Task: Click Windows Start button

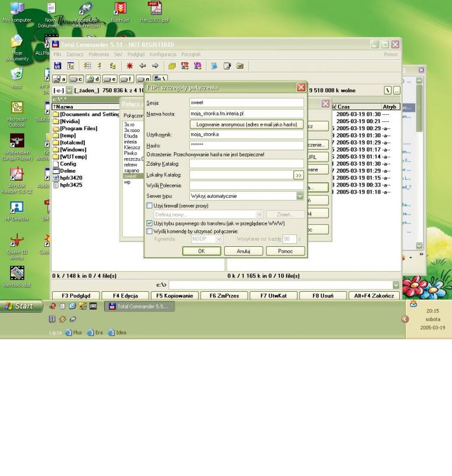Action: 21,306
